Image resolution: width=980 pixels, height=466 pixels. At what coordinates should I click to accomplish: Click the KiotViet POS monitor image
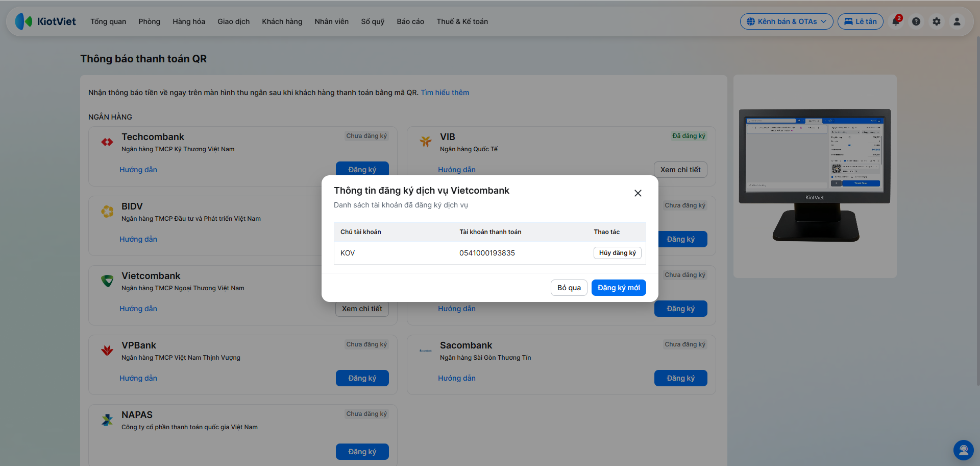click(x=815, y=175)
